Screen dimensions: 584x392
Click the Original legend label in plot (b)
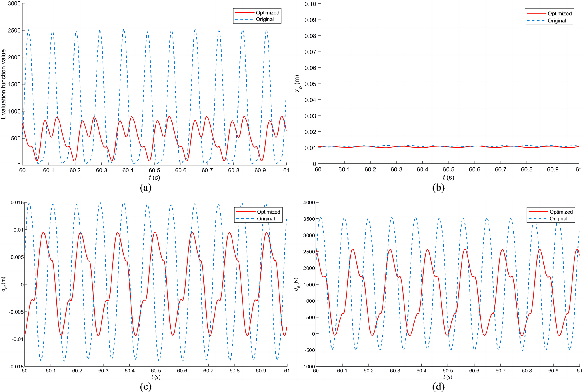click(x=557, y=21)
